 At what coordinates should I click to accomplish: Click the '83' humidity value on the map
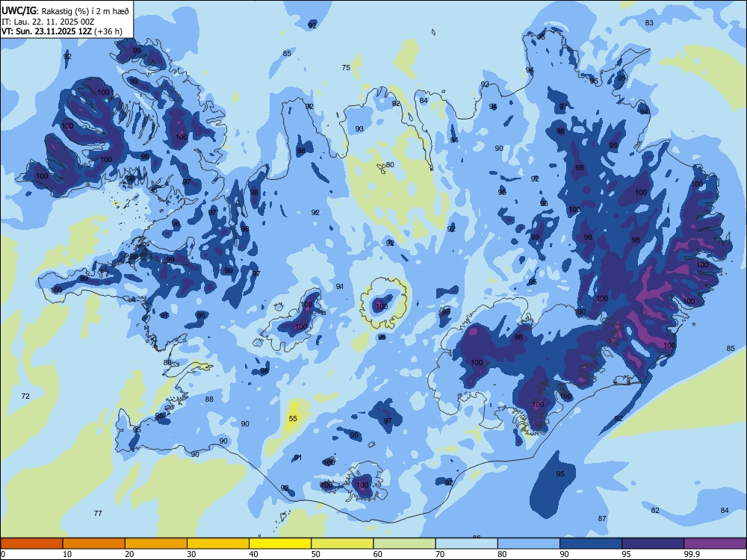coord(649,23)
